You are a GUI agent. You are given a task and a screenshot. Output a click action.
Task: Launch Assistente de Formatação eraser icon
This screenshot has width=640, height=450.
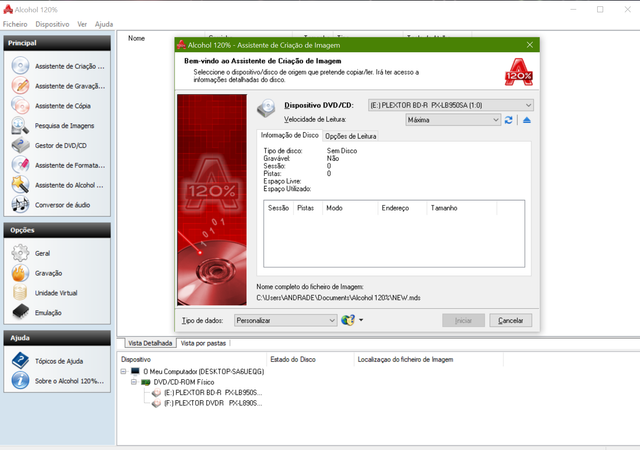[x=20, y=165]
